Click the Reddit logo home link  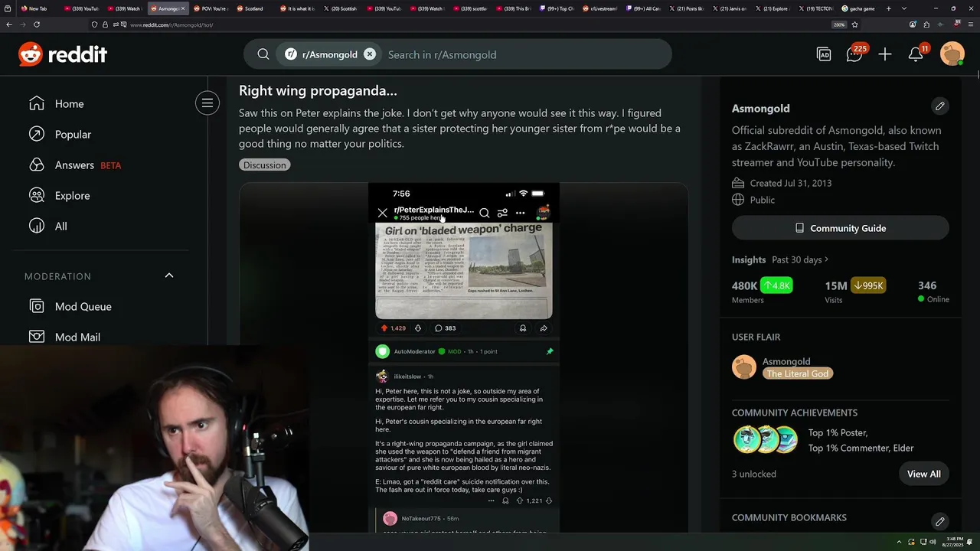[x=63, y=54]
